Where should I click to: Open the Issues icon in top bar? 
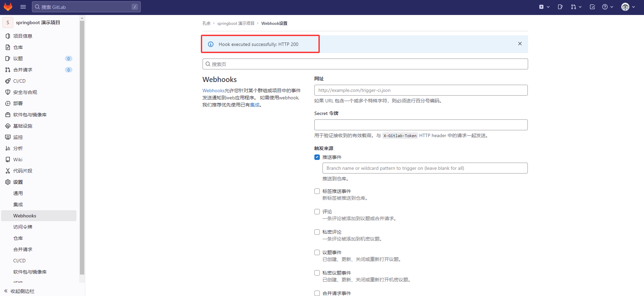pyautogui.click(x=560, y=7)
